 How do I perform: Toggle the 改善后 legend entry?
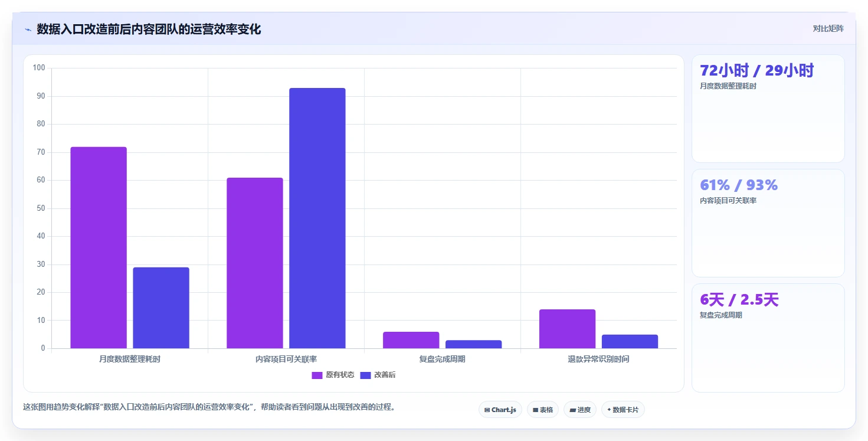click(x=378, y=375)
